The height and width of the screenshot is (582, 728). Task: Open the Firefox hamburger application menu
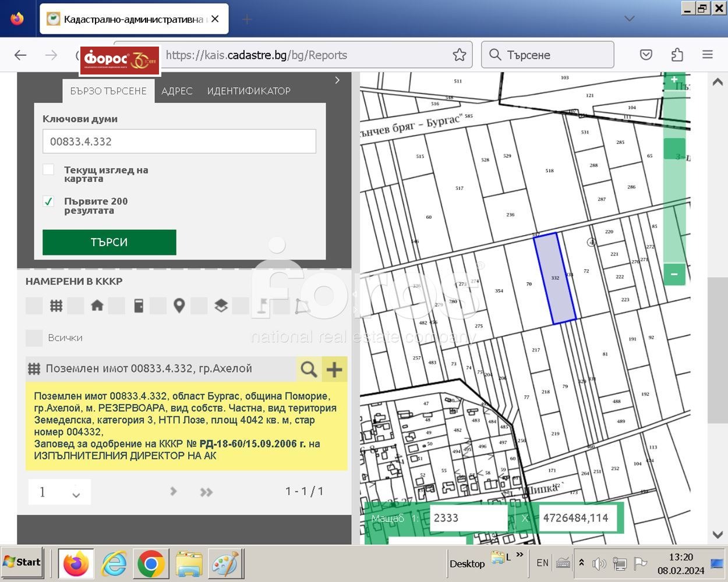[708, 55]
